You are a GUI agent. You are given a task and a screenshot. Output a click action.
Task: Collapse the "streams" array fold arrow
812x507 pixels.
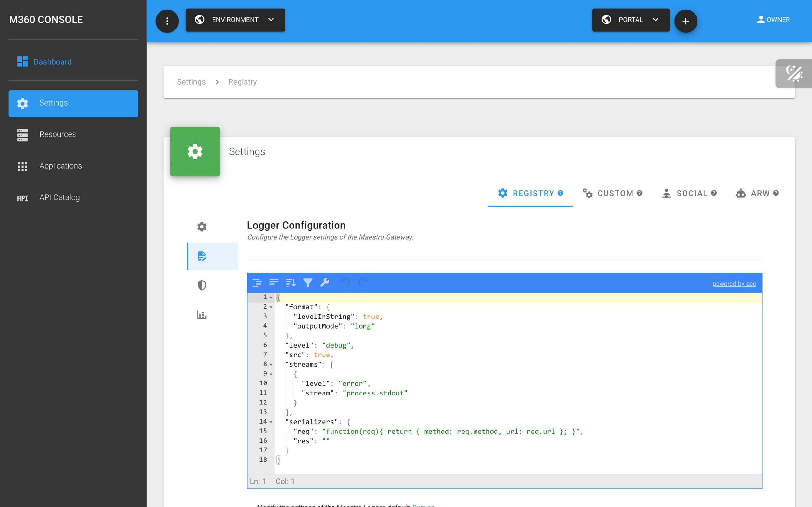(x=271, y=364)
